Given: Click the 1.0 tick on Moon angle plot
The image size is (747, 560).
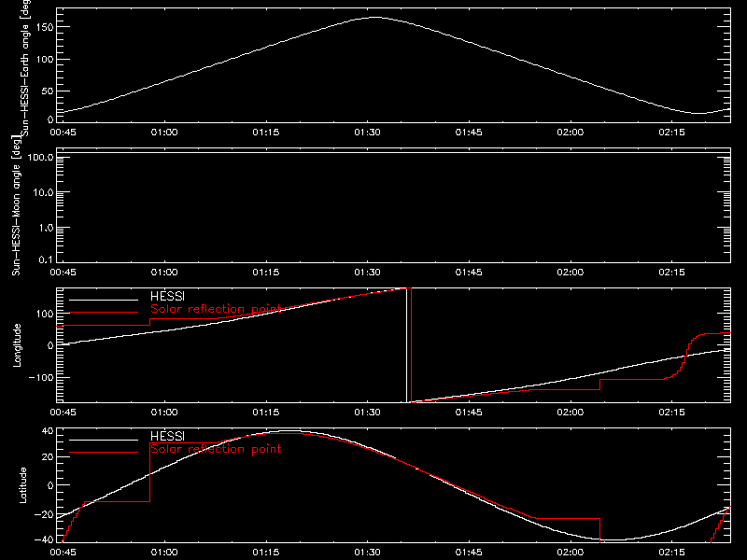Looking at the screenshot, I should (x=47, y=228).
